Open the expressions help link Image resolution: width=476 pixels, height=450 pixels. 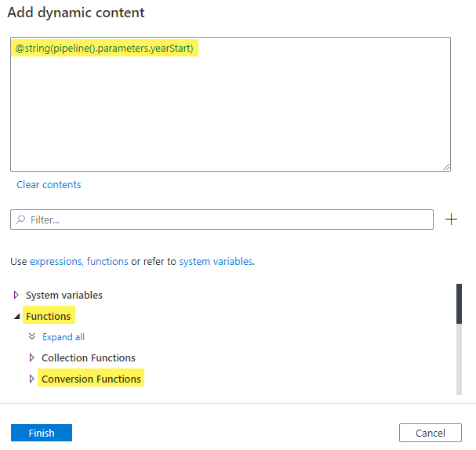56,262
